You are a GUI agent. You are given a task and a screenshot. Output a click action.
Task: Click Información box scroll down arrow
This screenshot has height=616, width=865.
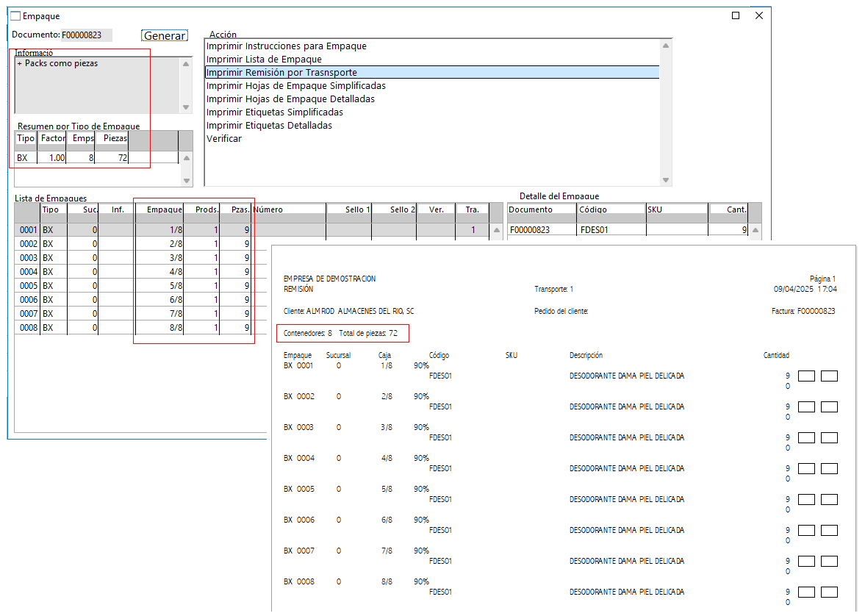click(186, 107)
